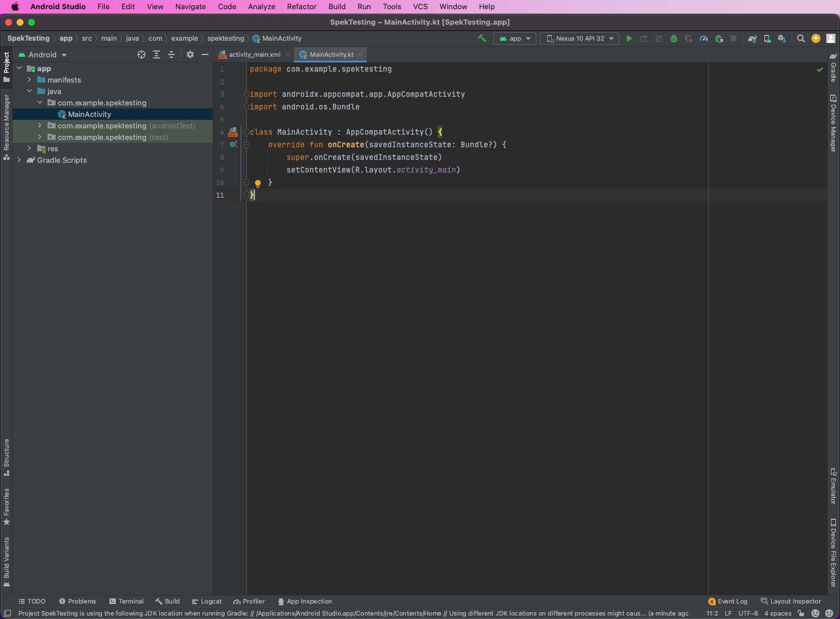Toggle the Project tool window tab

coord(6,66)
